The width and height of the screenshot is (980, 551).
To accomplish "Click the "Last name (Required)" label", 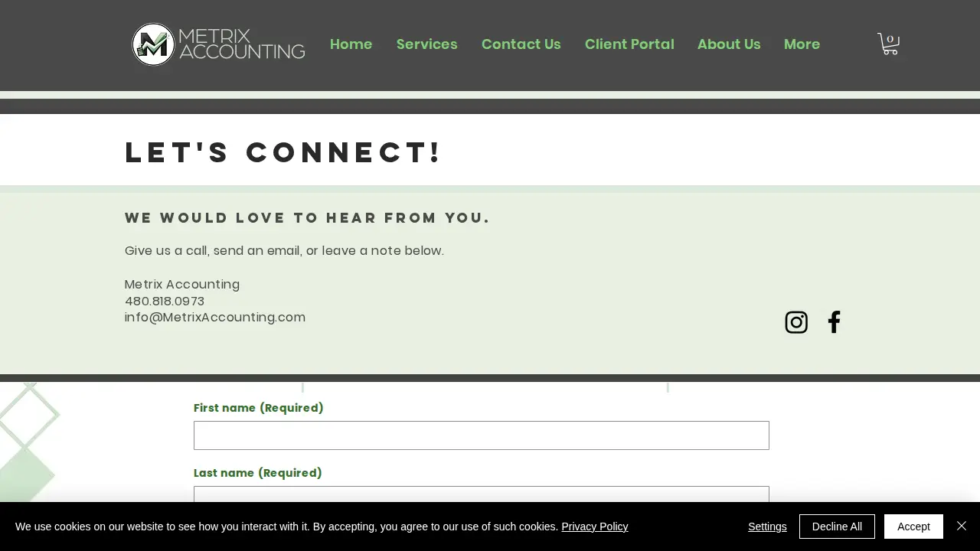I will coord(258,473).
